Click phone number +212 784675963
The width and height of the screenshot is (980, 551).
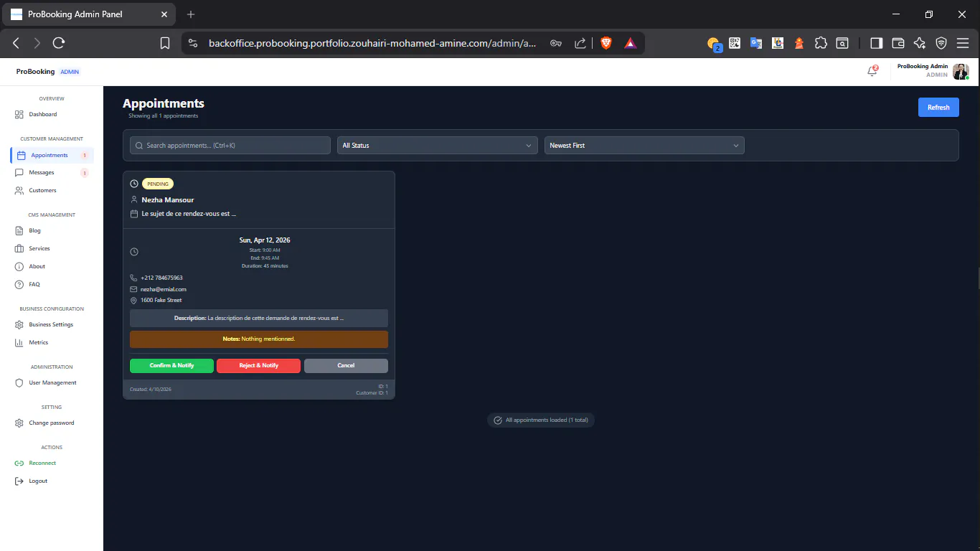[161, 278]
